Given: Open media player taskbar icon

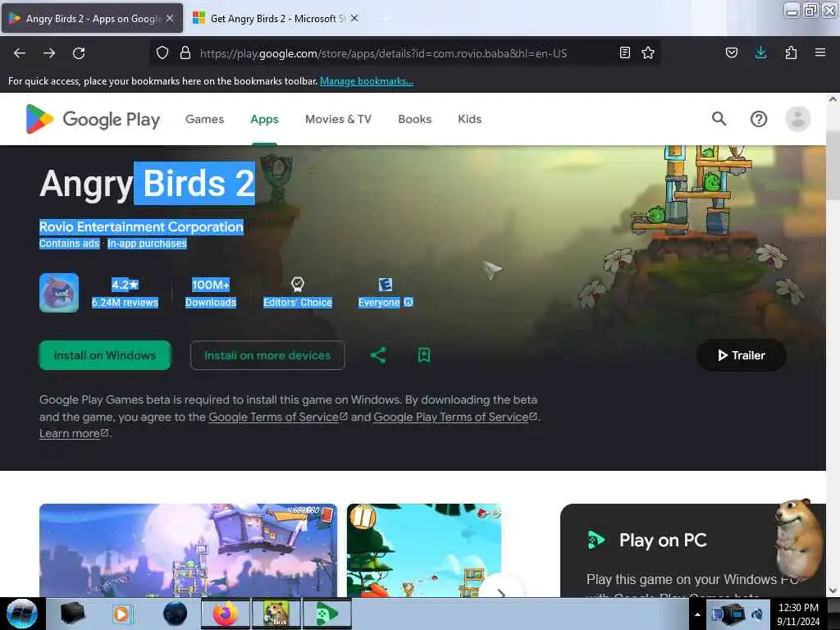Looking at the screenshot, I should pyautogui.click(x=121, y=614).
